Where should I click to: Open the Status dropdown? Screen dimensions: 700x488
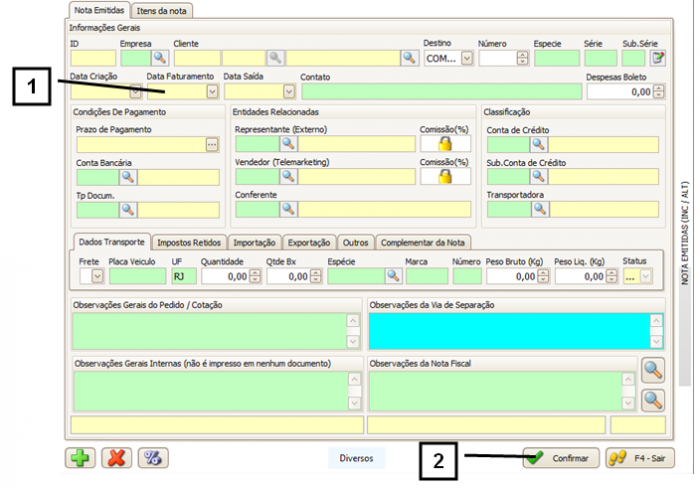[646, 276]
